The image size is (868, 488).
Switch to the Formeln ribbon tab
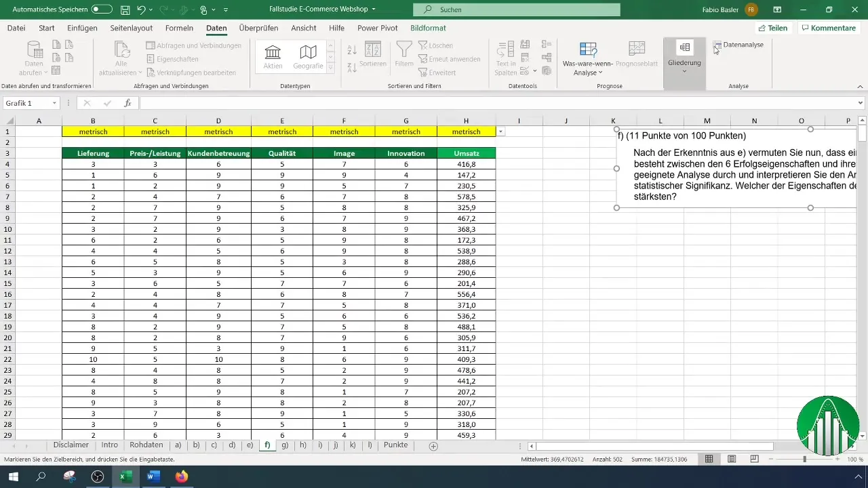coord(179,28)
